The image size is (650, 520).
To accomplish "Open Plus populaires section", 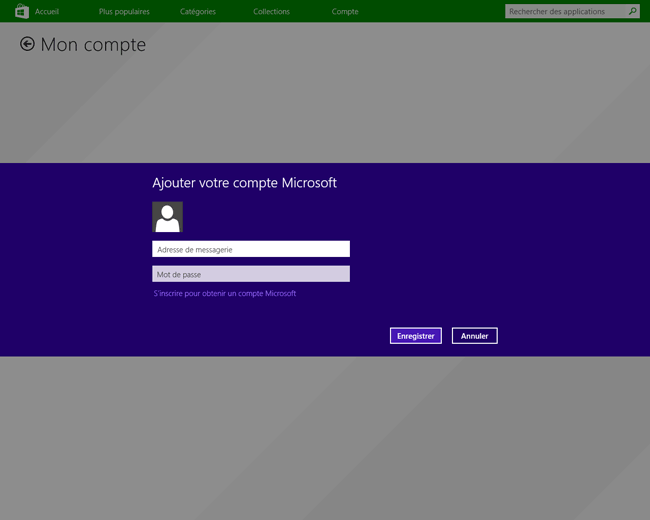I will point(124,12).
